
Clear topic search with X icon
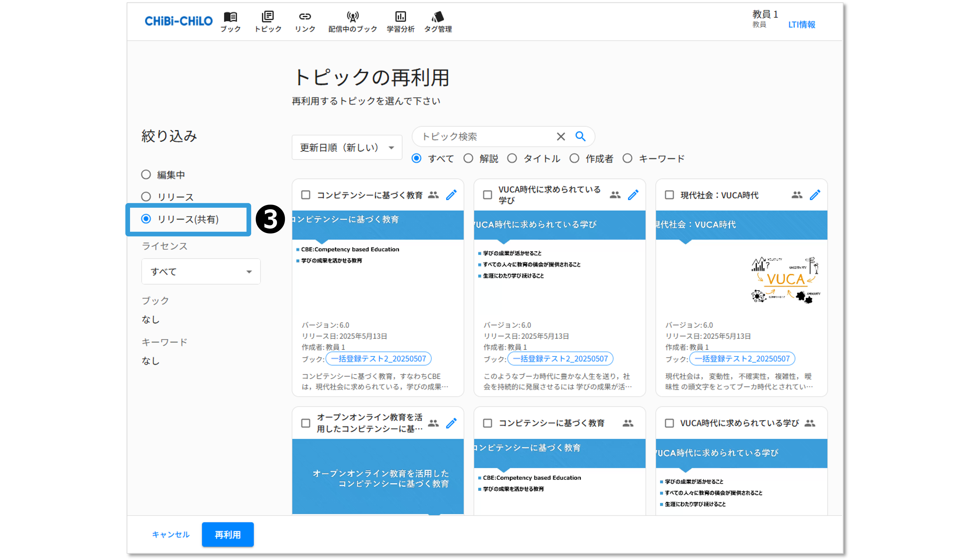pos(561,136)
